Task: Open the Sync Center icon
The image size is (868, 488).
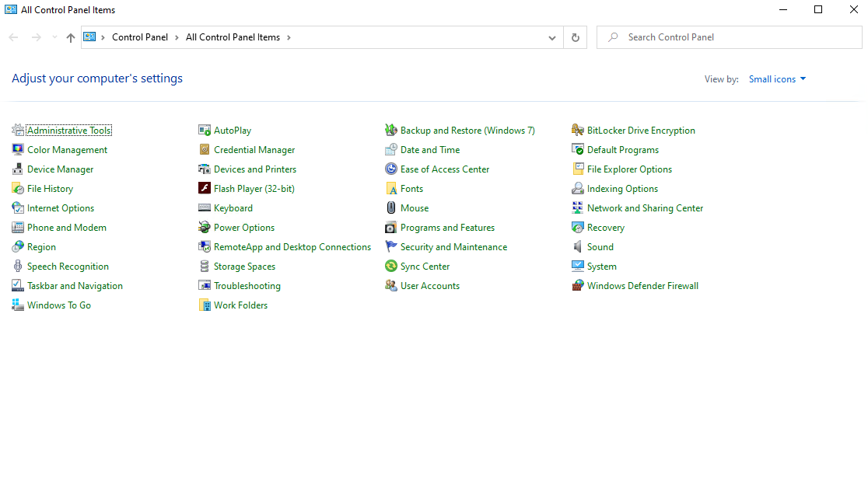Action: tap(391, 267)
